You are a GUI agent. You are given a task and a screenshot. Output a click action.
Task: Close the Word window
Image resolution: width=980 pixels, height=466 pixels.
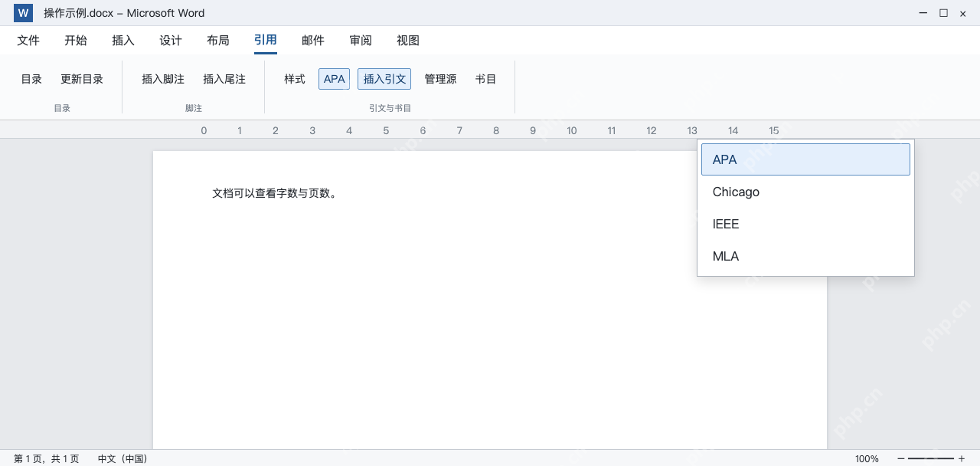click(x=962, y=13)
